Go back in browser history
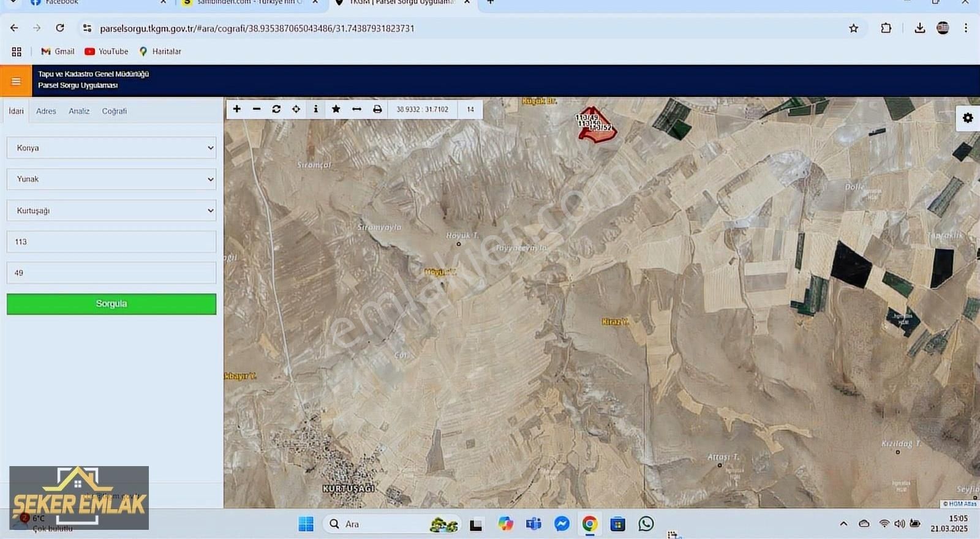This screenshot has height=539, width=980. [x=14, y=28]
